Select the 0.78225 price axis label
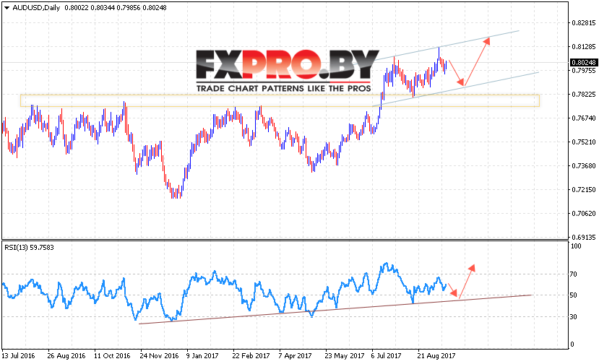Screen dimensions: 599x364 [x=584, y=95]
